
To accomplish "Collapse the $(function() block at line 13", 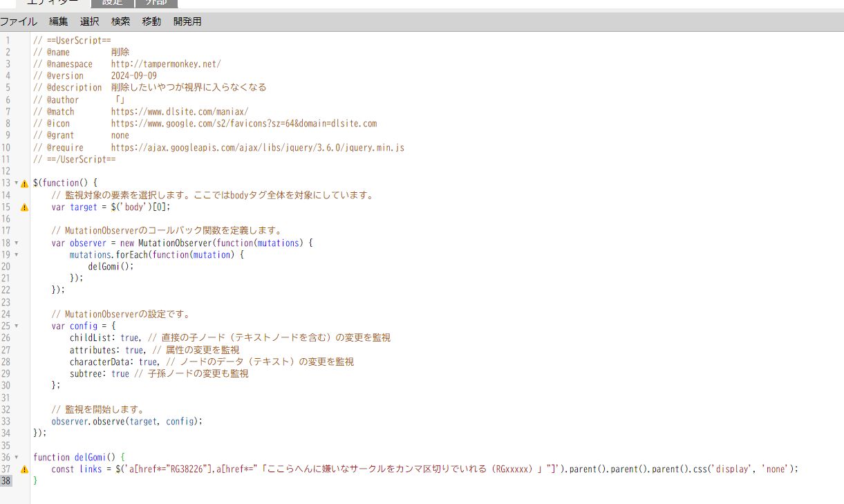I will tap(16, 183).
